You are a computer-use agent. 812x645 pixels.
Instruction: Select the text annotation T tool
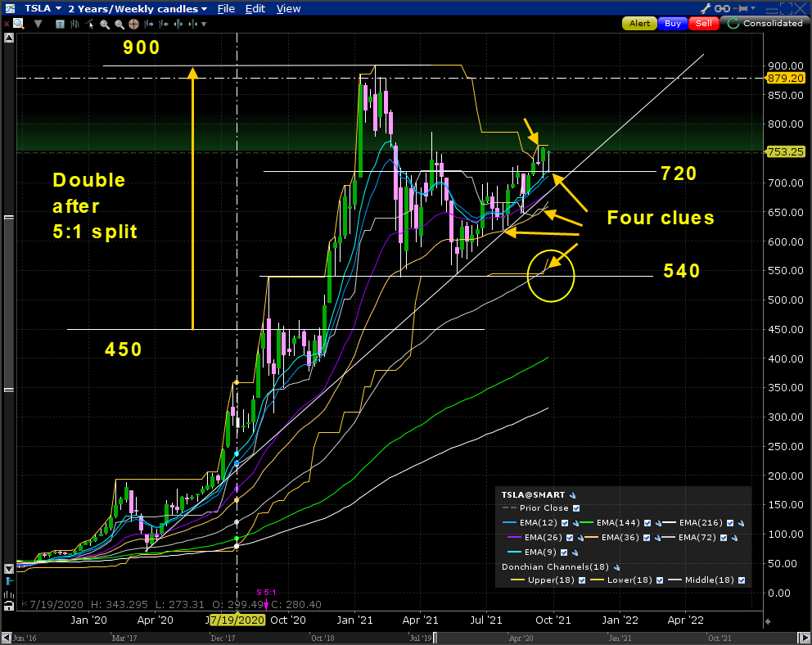(60, 24)
